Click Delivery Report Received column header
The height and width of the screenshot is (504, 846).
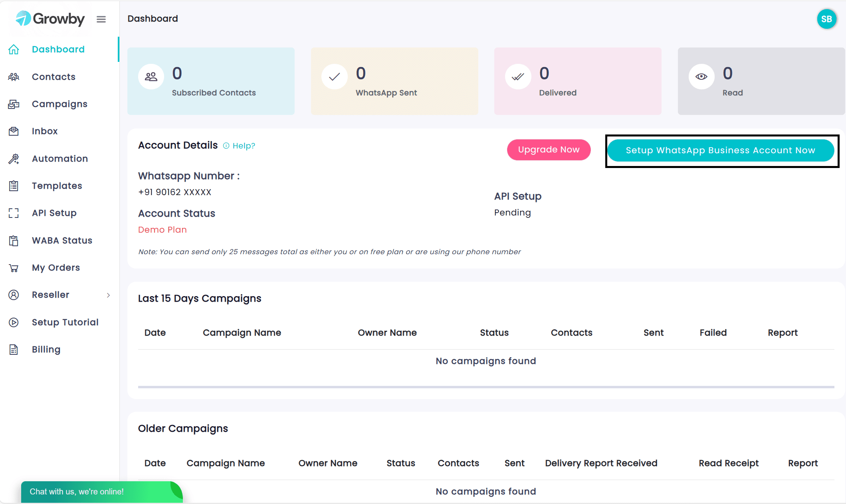(x=601, y=463)
